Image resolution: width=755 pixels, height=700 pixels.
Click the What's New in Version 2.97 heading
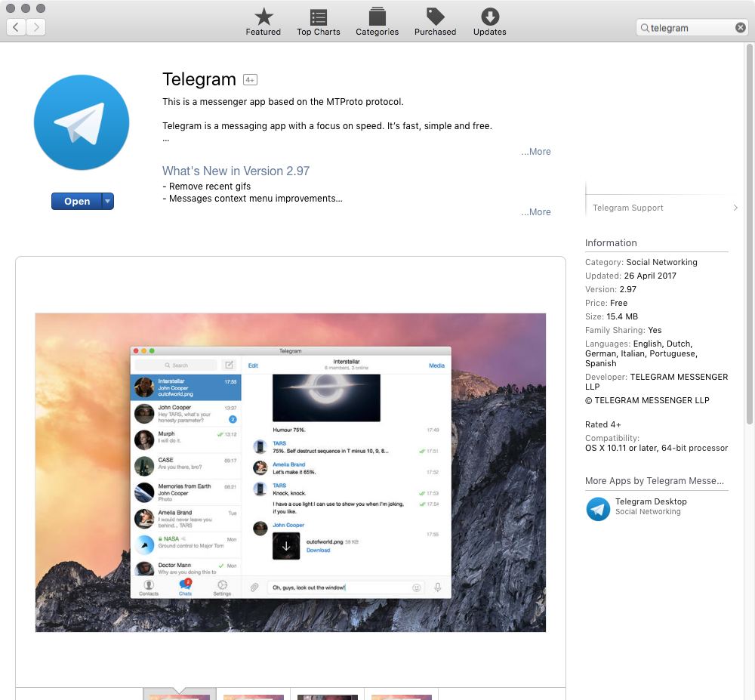pyautogui.click(x=236, y=171)
